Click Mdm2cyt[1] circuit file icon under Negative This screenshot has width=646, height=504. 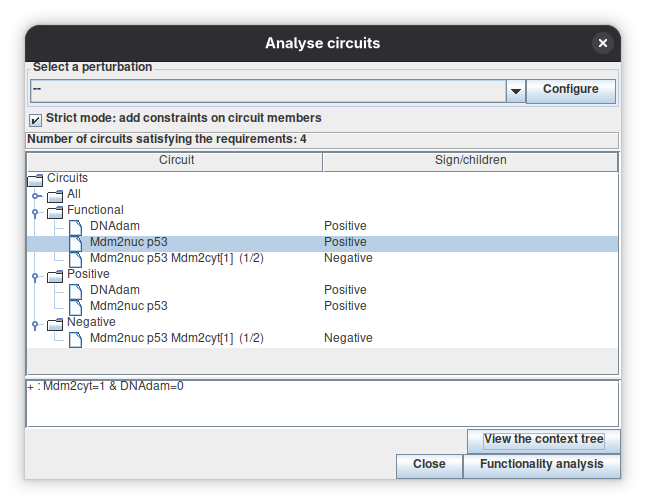(x=75, y=339)
